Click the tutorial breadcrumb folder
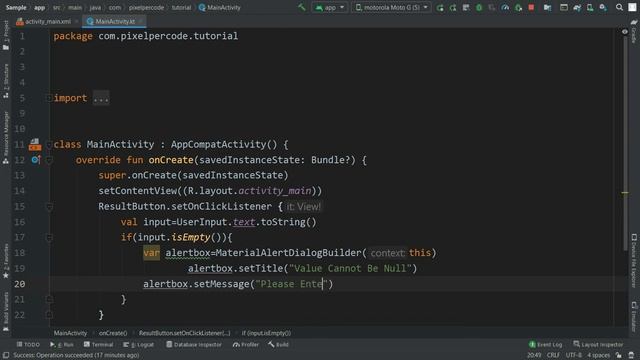The width and height of the screenshot is (640, 360). tap(181, 7)
